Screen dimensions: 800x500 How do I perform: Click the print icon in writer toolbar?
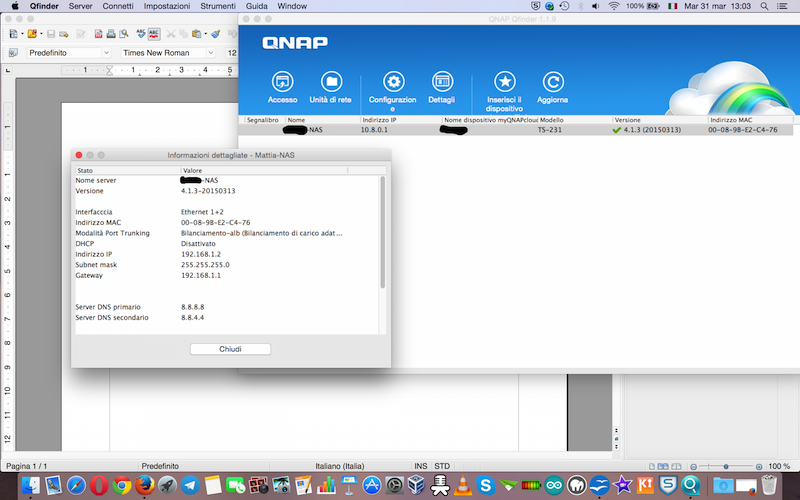(112, 33)
